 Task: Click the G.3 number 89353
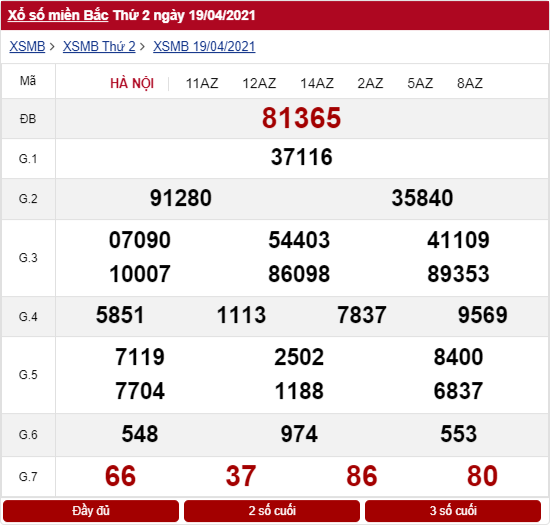(x=458, y=274)
